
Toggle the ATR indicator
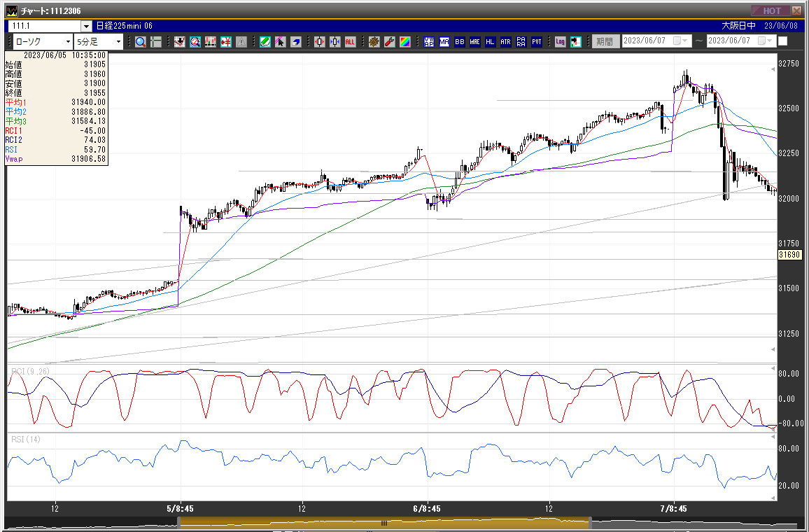pos(505,42)
